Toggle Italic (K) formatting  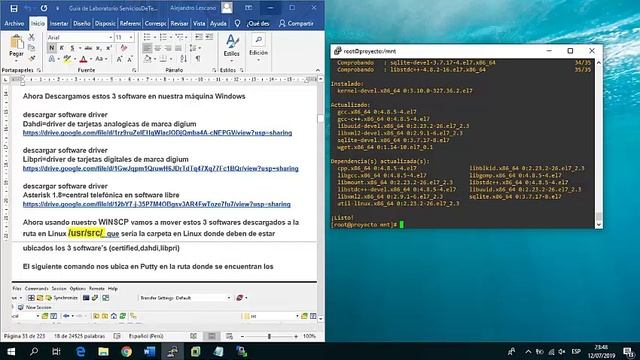(x=62, y=48)
